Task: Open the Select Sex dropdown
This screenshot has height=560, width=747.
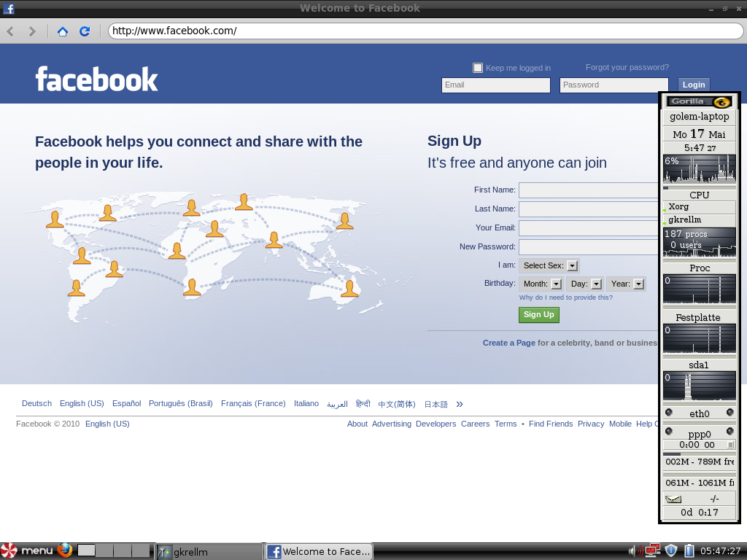Action: coord(549,265)
